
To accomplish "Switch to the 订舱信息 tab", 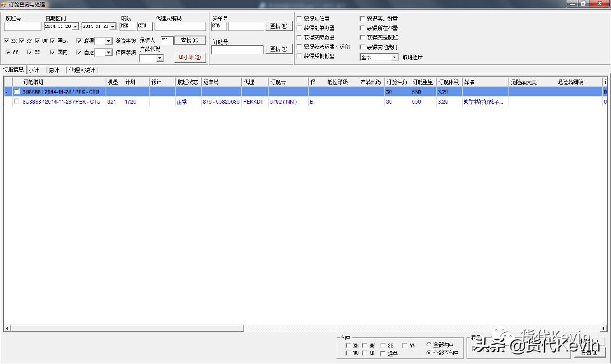I will tap(13, 70).
